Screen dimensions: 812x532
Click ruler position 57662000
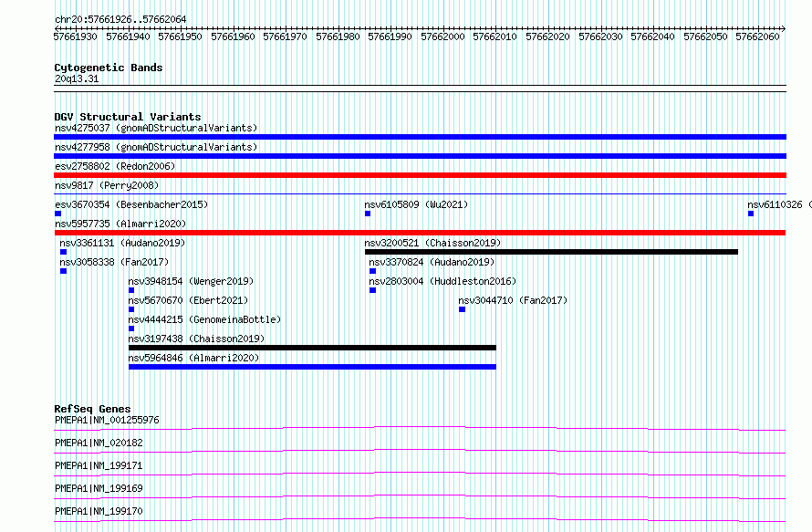(x=442, y=37)
